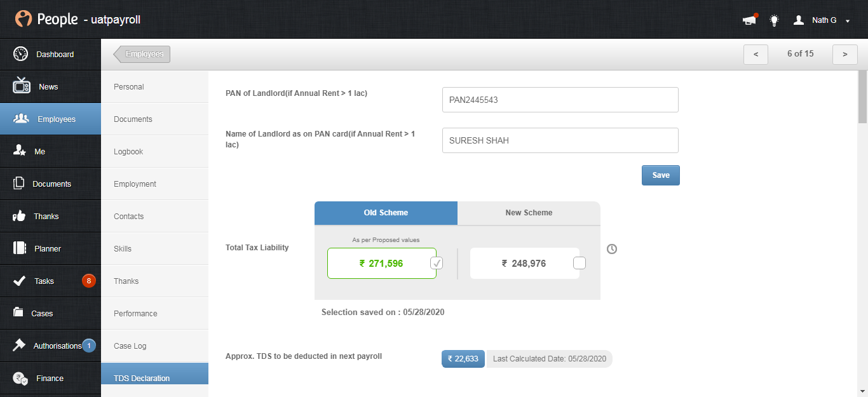The height and width of the screenshot is (397, 868).
Task: Open the Personal employee tab
Action: point(154,86)
